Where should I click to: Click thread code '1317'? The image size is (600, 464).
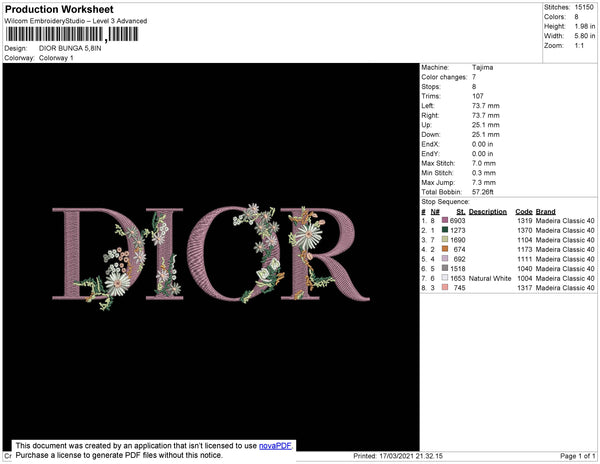[525, 288]
